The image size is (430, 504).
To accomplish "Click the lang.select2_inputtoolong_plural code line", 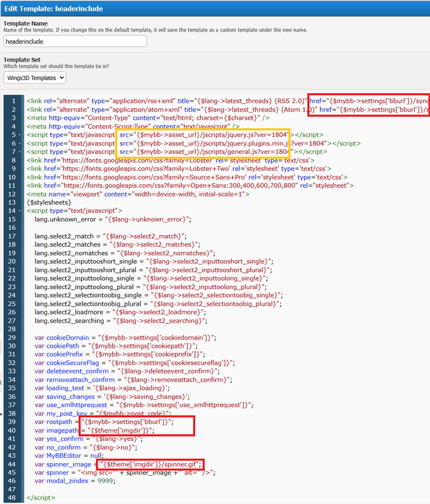I will pyautogui.click(x=150, y=287).
